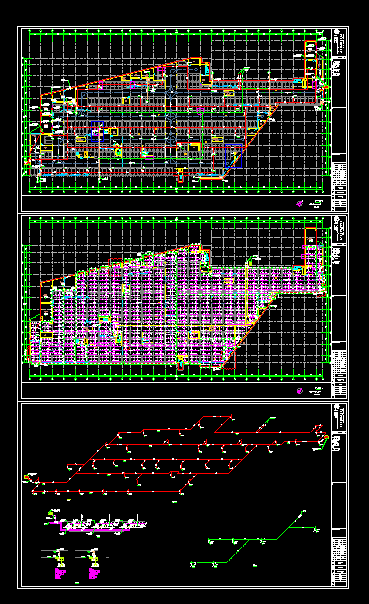Click the title block of the bottom sheet
The width and height of the screenshot is (369, 604).
point(339,495)
